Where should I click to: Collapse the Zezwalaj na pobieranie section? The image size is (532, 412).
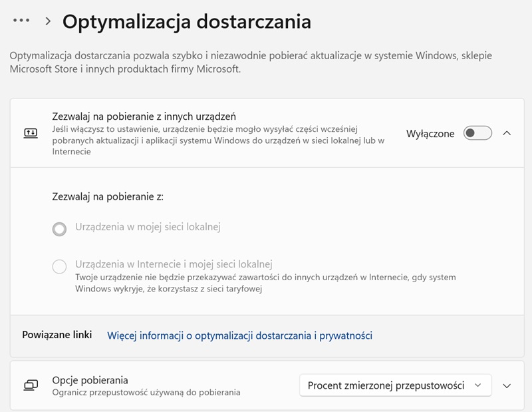coord(507,133)
